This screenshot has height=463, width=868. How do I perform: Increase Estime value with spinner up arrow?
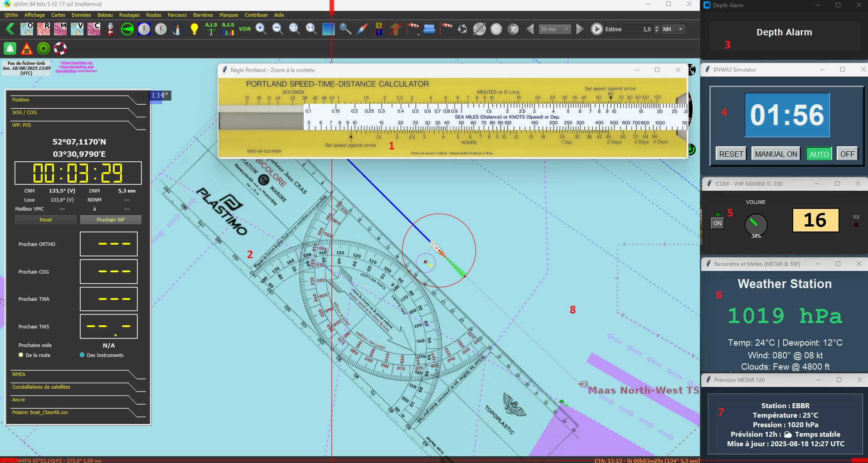coord(657,27)
